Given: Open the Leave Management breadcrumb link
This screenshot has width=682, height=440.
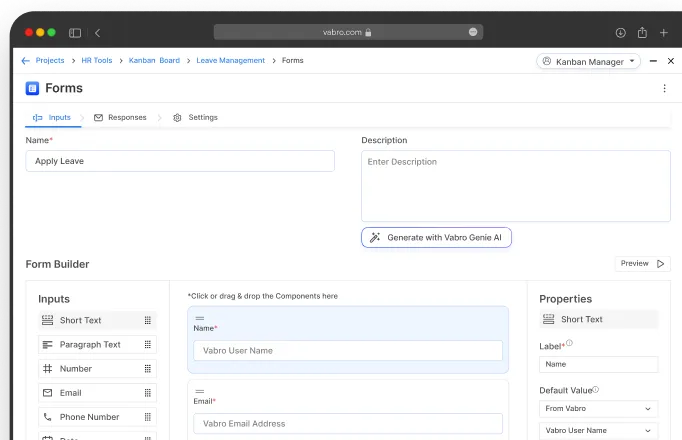Looking at the screenshot, I should pos(230,61).
